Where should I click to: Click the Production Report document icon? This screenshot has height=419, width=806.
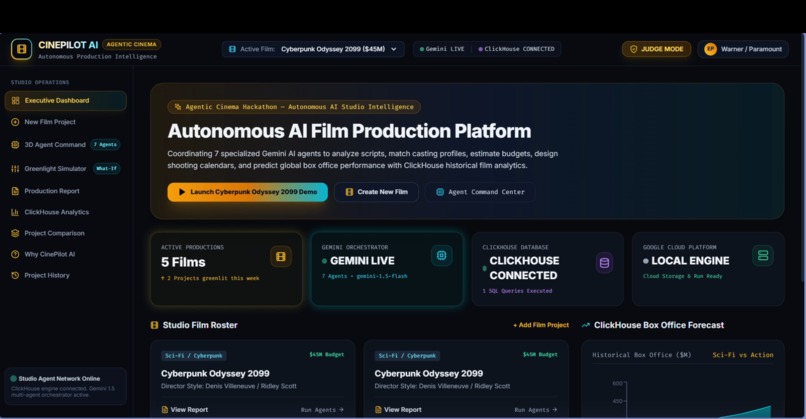point(15,191)
